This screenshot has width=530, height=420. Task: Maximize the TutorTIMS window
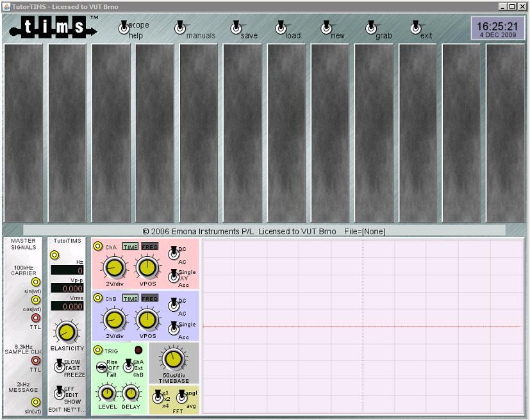512,6
